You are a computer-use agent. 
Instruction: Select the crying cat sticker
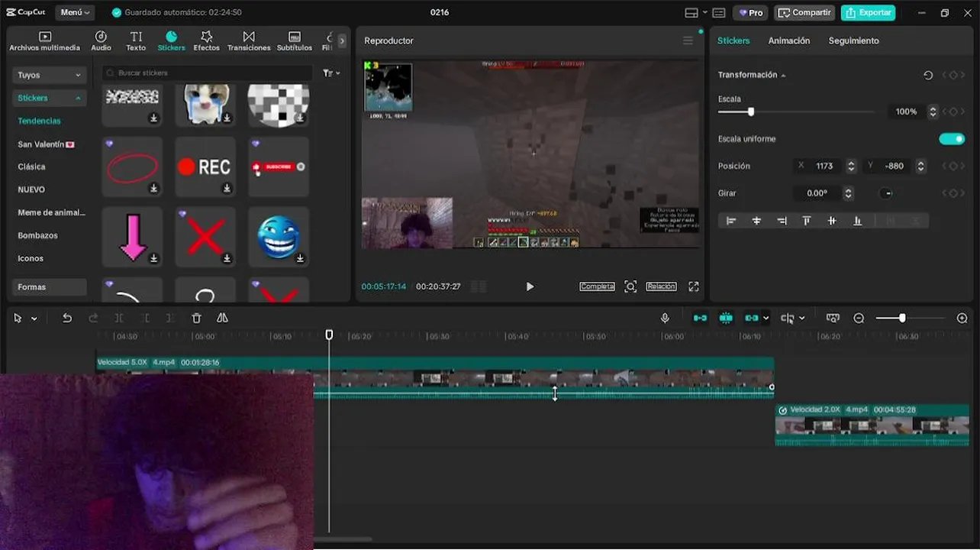click(x=205, y=105)
